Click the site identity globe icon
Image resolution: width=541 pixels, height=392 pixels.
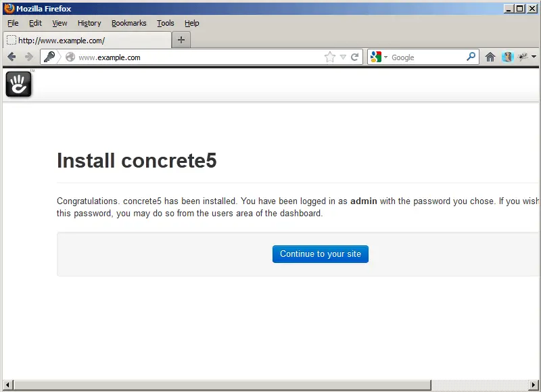(70, 57)
